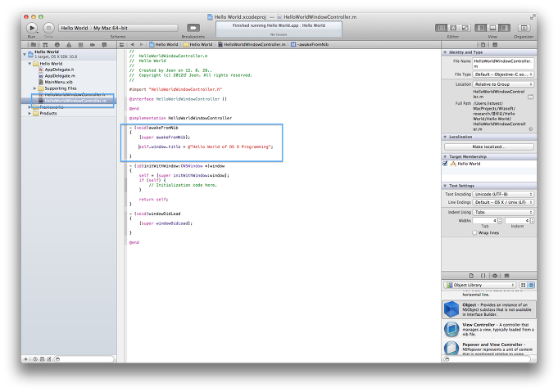Show the Log navigator

(x=104, y=45)
